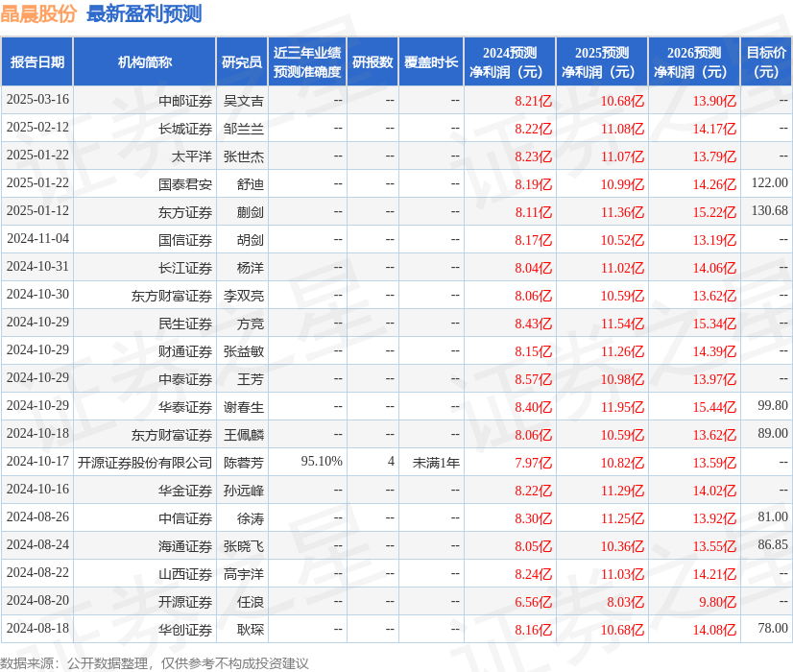Click the 8.43亿 forecast from 民生证券

click(x=533, y=323)
